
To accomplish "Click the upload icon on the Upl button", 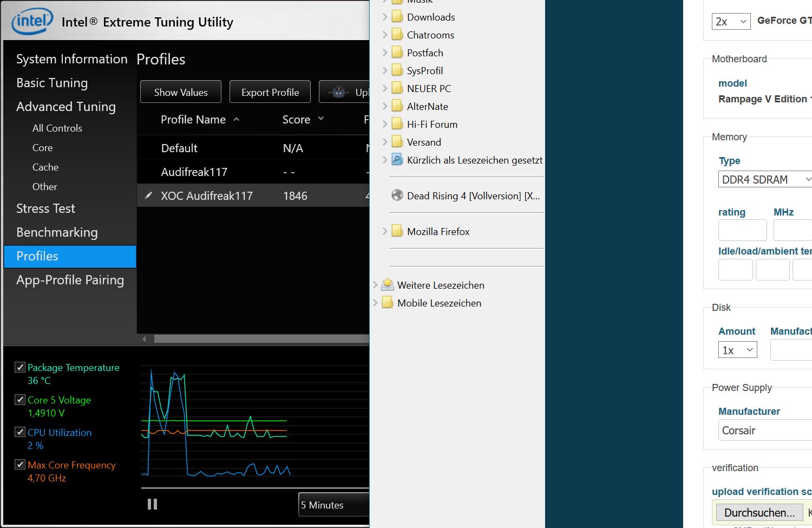I will 339,92.
